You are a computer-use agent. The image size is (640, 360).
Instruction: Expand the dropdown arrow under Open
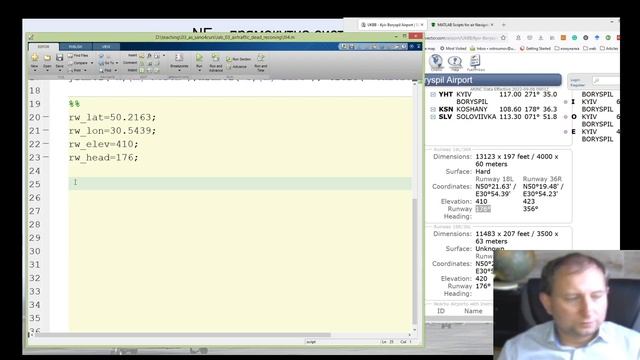[x=47, y=71]
